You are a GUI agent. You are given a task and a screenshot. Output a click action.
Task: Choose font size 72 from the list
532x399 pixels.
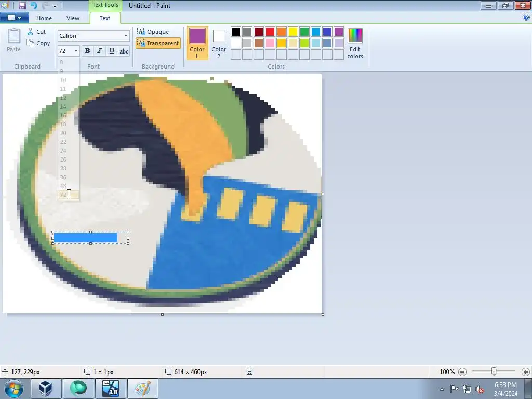(69, 195)
